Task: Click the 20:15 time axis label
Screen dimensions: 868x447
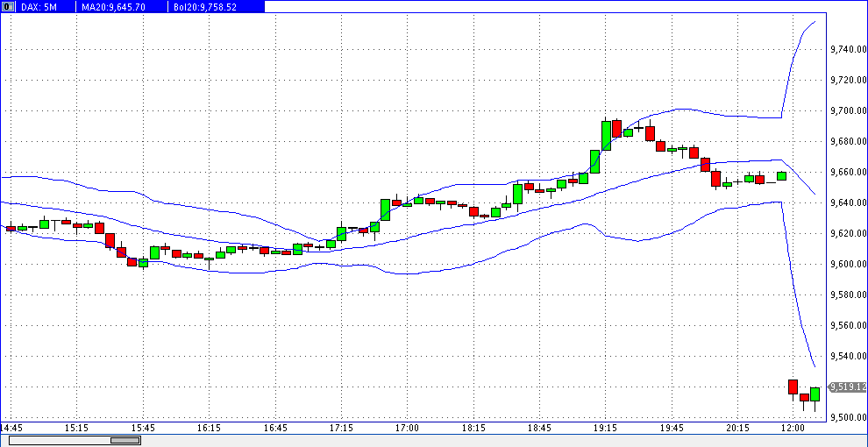Action: click(736, 428)
